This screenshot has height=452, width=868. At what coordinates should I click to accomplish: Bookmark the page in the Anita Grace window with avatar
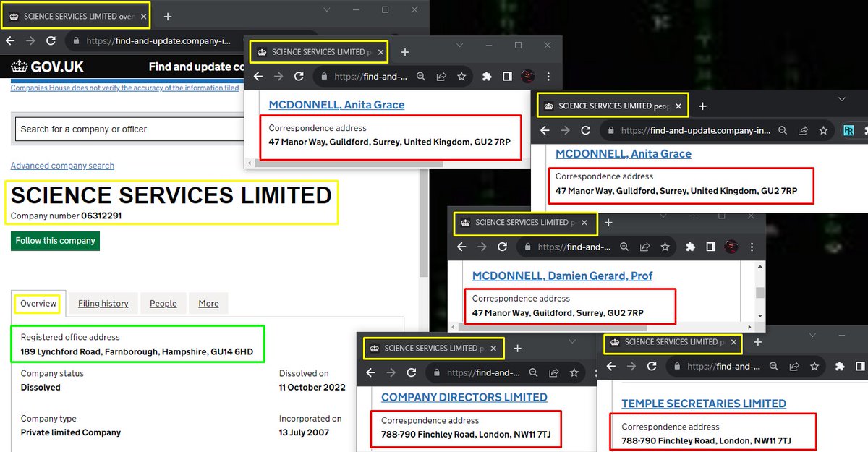point(461,76)
